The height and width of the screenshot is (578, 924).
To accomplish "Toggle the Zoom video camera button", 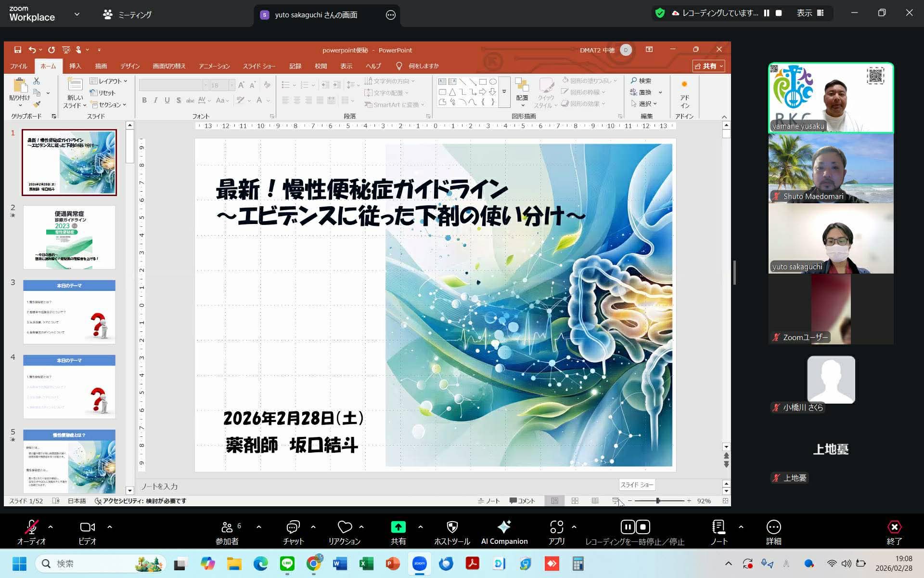I will click(87, 527).
